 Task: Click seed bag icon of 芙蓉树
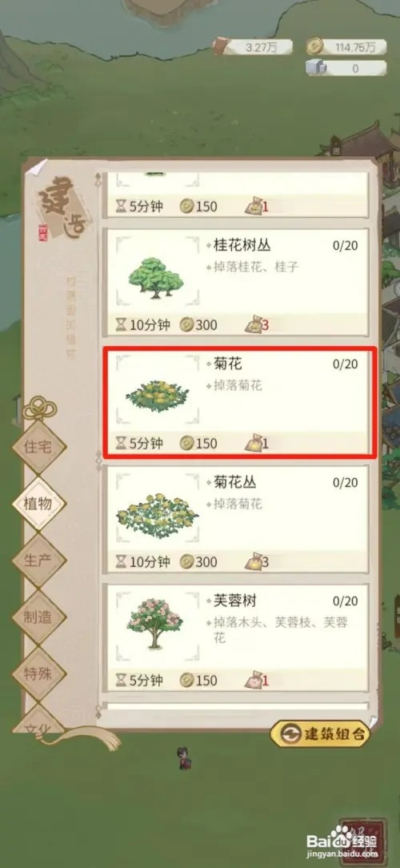coord(254,680)
